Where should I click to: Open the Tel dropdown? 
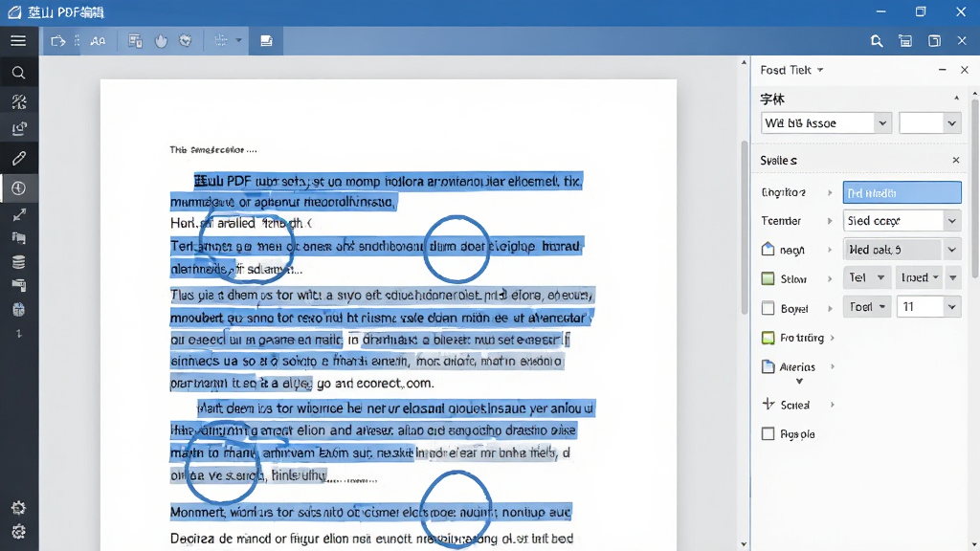[x=867, y=277]
